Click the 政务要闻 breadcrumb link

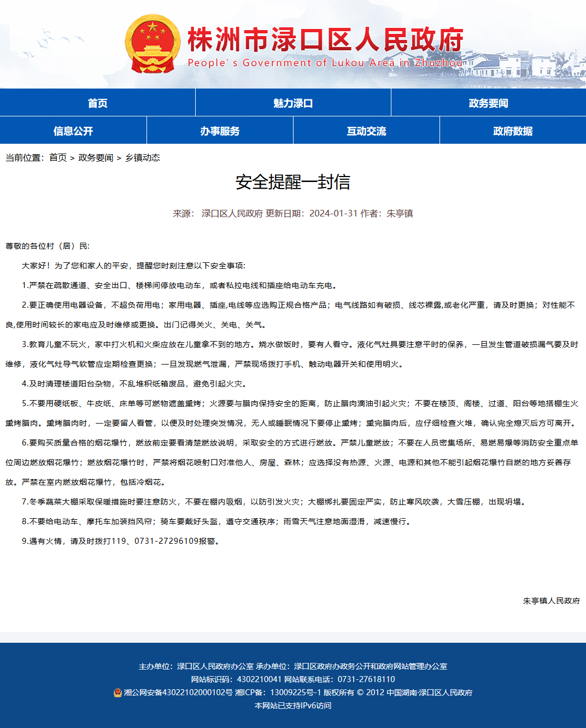(96, 157)
